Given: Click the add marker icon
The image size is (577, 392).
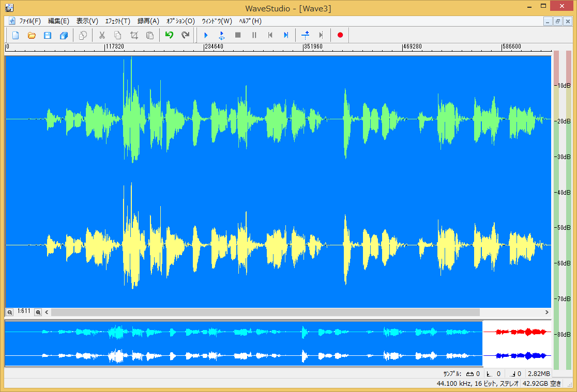Looking at the screenshot, I should coord(305,35).
